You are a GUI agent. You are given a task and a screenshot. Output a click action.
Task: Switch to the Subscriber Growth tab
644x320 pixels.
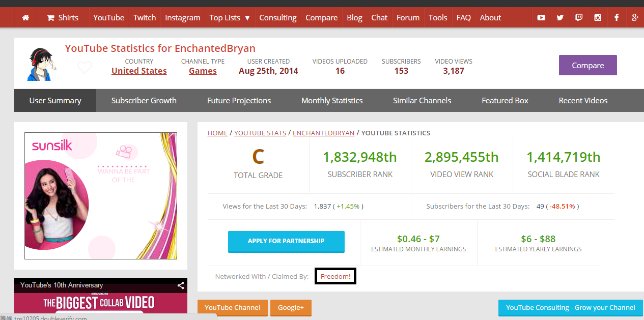pyautogui.click(x=144, y=101)
